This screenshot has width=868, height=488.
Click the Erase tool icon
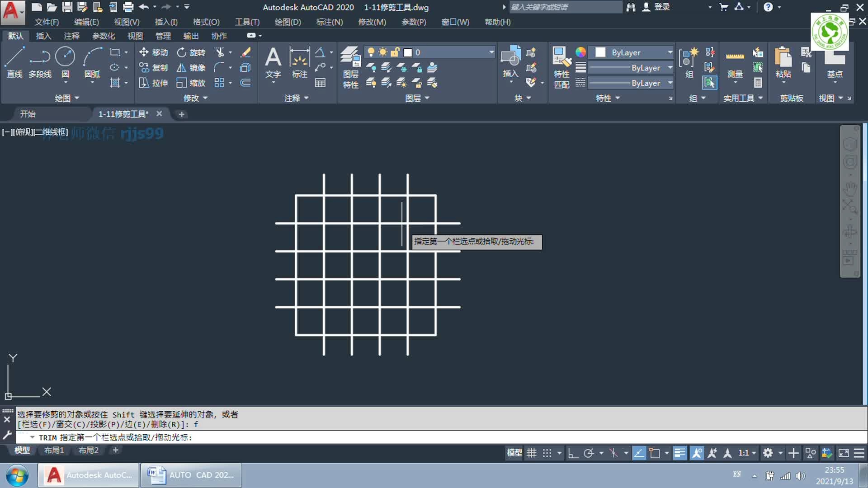point(245,52)
